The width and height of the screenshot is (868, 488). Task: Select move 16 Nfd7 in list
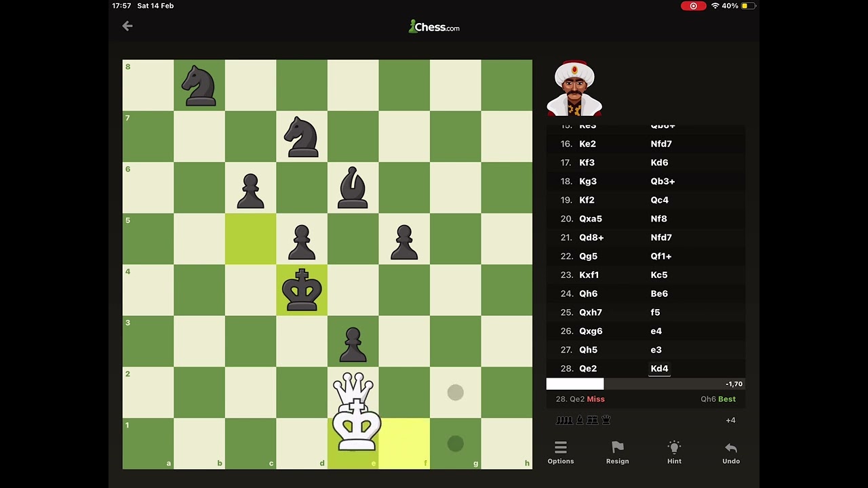click(661, 144)
